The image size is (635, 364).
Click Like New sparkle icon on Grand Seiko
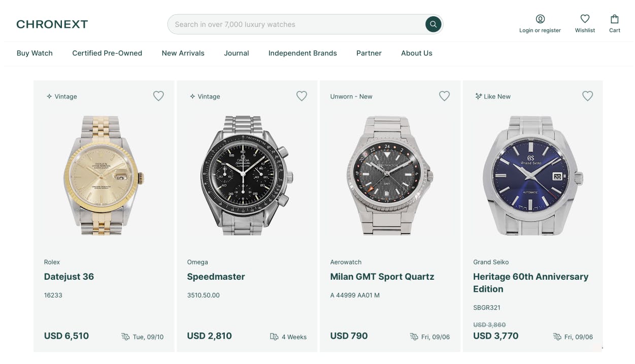[478, 96]
